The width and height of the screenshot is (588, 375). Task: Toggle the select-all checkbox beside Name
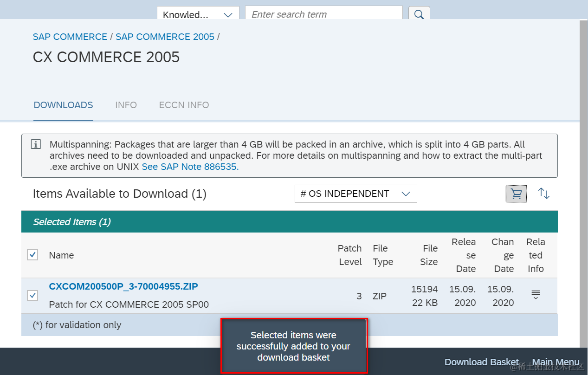(x=32, y=255)
